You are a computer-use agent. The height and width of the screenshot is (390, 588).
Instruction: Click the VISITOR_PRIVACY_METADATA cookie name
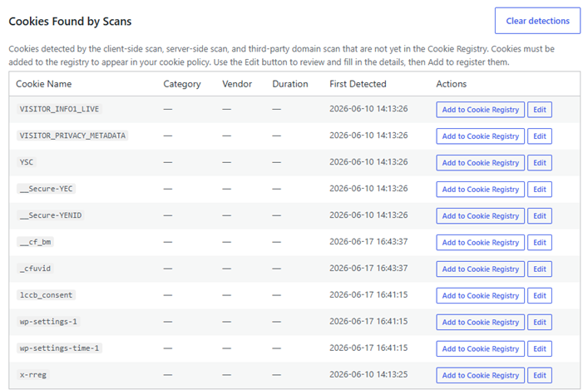coord(72,136)
